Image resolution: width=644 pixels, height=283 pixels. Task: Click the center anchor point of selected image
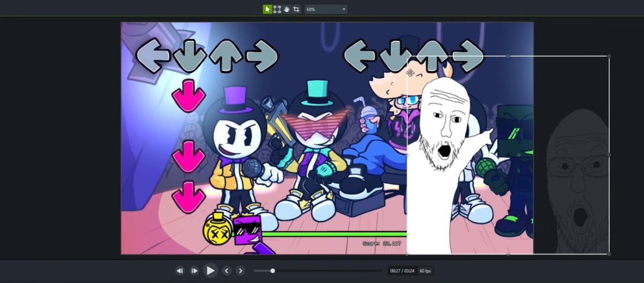pos(518,155)
